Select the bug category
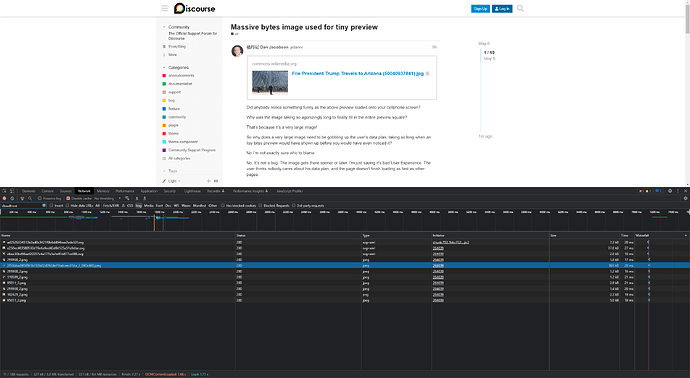Viewport: 690px width, 378px height. [171, 100]
